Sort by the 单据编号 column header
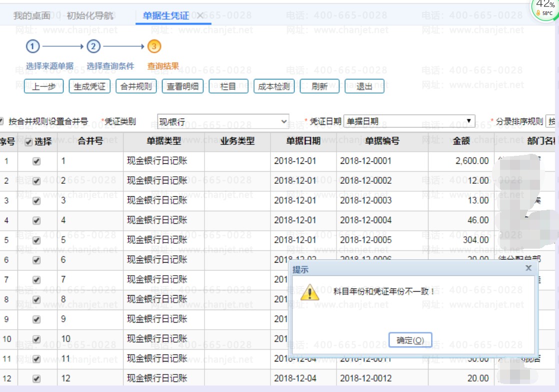The image size is (559, 392). point(382,141)
